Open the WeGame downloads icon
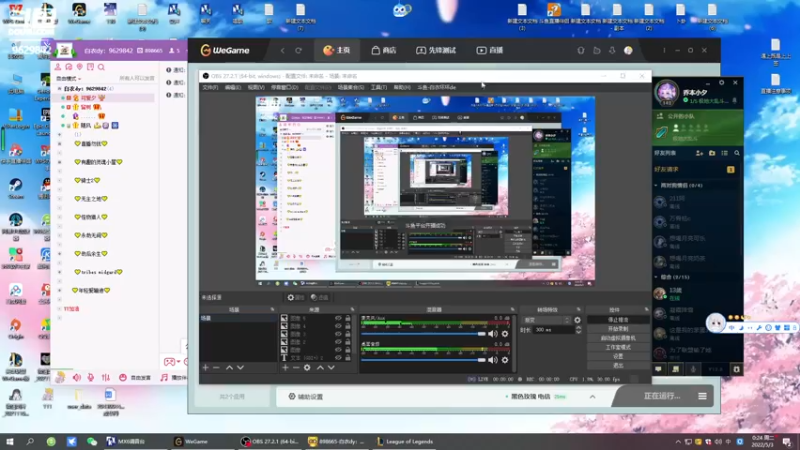800x450 pixels. pos(612,50)
